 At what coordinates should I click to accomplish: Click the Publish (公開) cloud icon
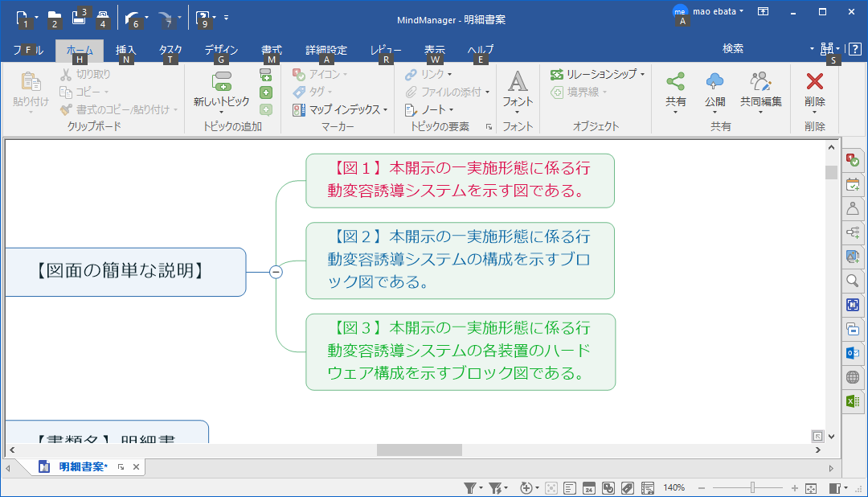[x=714, y=81]
